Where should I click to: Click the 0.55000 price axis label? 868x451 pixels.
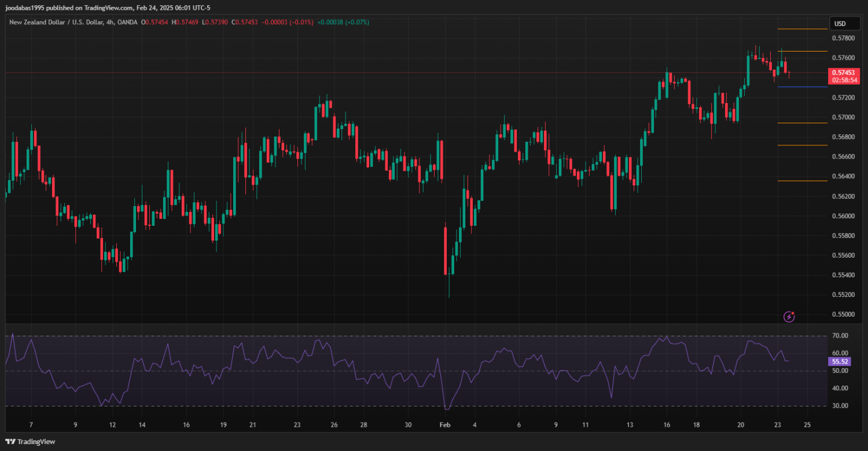(x=843, y=314)
